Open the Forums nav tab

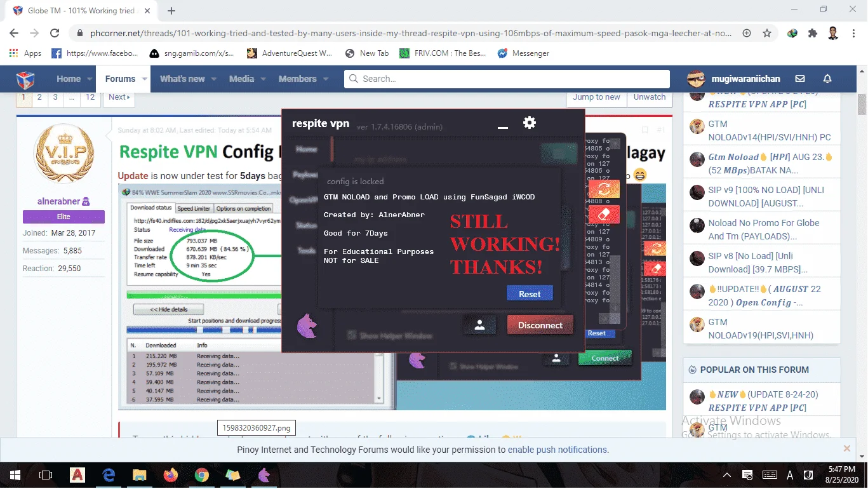(x=120, y=79)
